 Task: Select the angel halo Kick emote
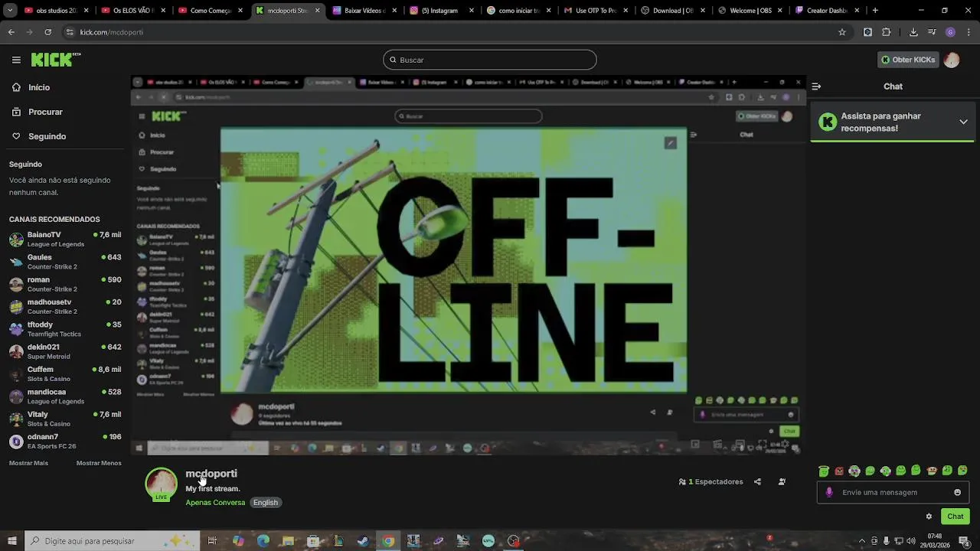(x=824, y=471)
